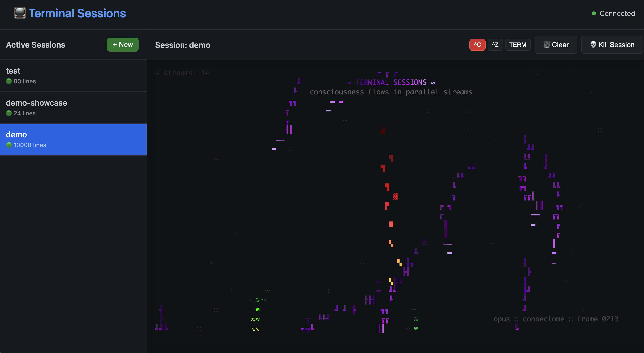Click opus :: connectome :: frame 0213 text
This screenshot has height=353, width=644.
coord(556,319)
